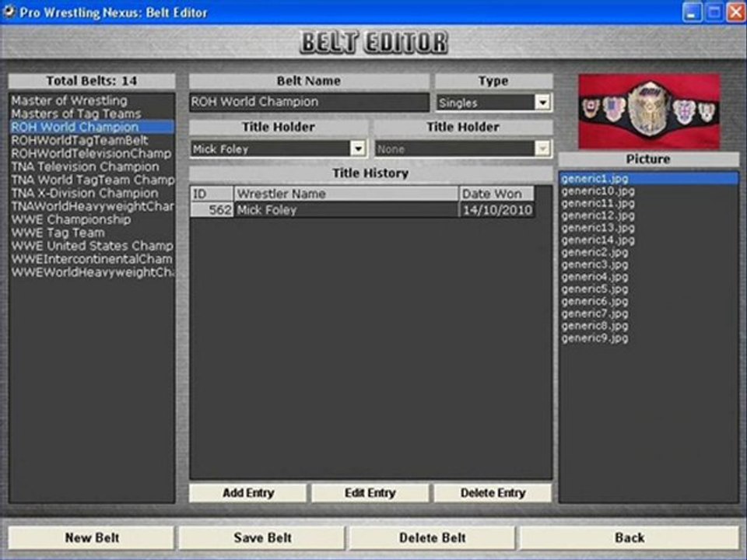The height and width of the screenshot is (560, 747).
Task: Select generic1.jpg in picture list
Action: 649,179
